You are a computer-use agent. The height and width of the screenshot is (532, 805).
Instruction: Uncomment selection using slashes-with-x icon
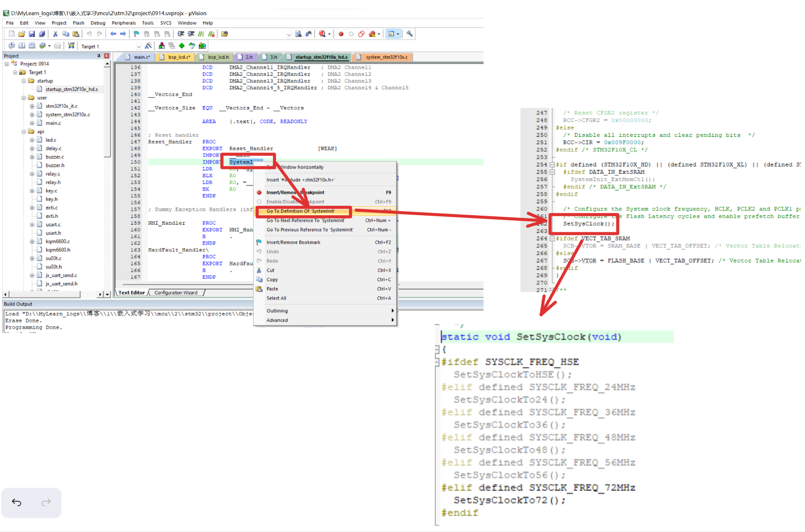(211, 34)
